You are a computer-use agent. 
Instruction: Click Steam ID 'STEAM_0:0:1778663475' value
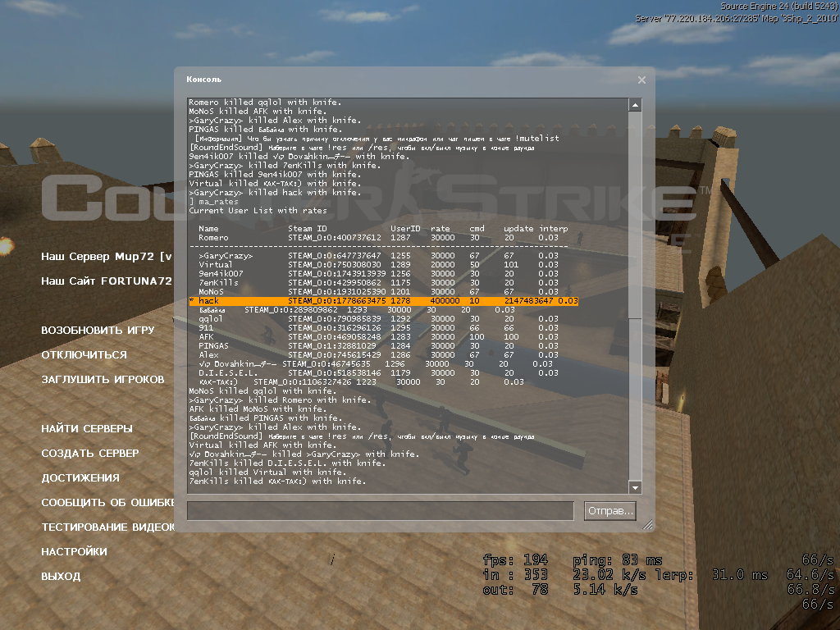337,300
